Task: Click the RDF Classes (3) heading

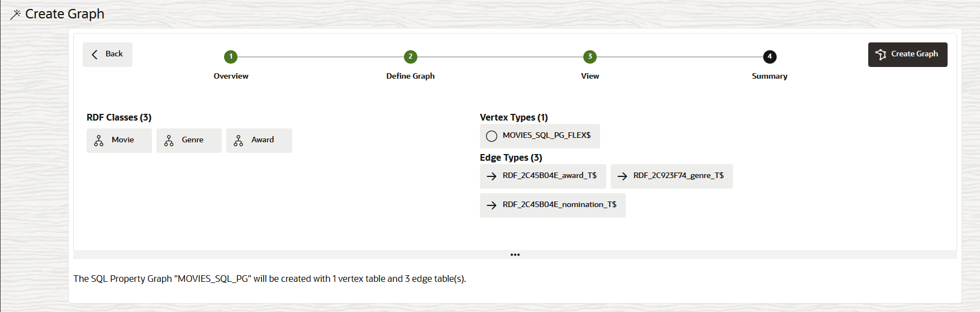Action: point(119,117)
